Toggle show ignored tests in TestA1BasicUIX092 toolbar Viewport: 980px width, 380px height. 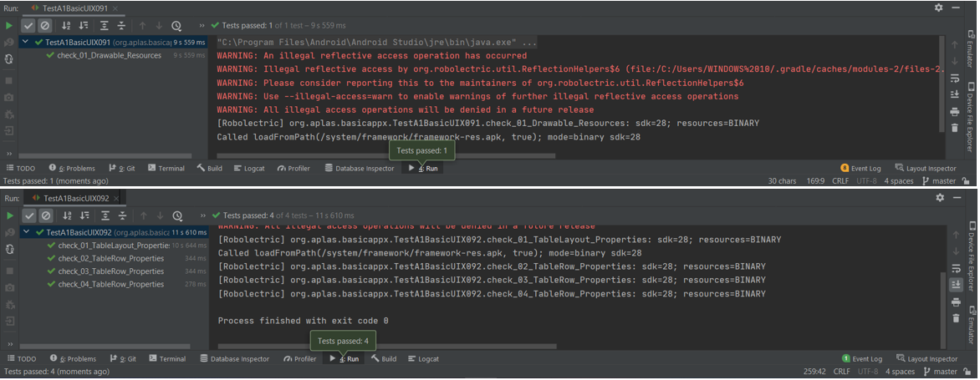[x=45, y=215]
